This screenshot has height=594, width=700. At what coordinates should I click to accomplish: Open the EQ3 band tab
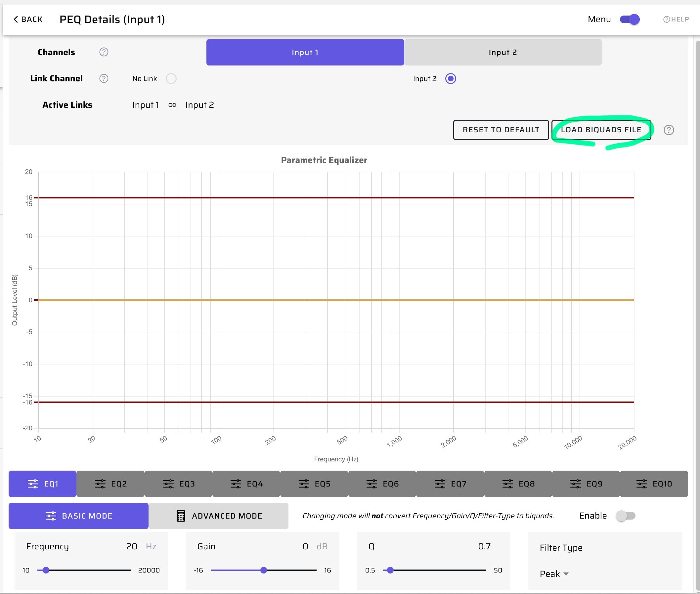(179, 484)
